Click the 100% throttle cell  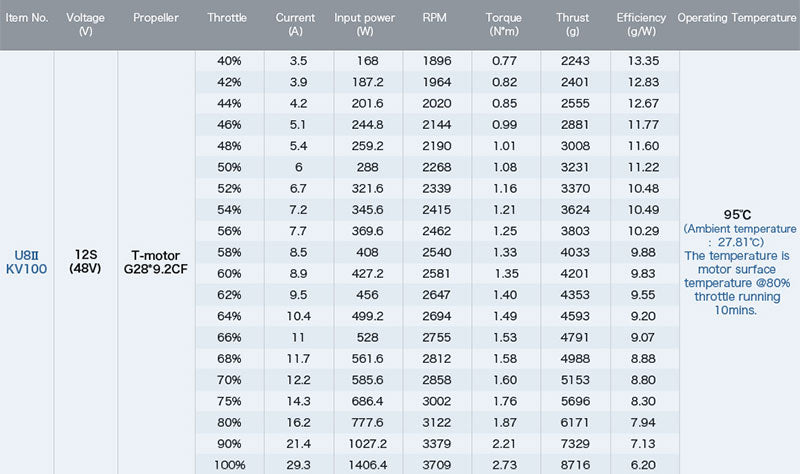tap(229, 464)
